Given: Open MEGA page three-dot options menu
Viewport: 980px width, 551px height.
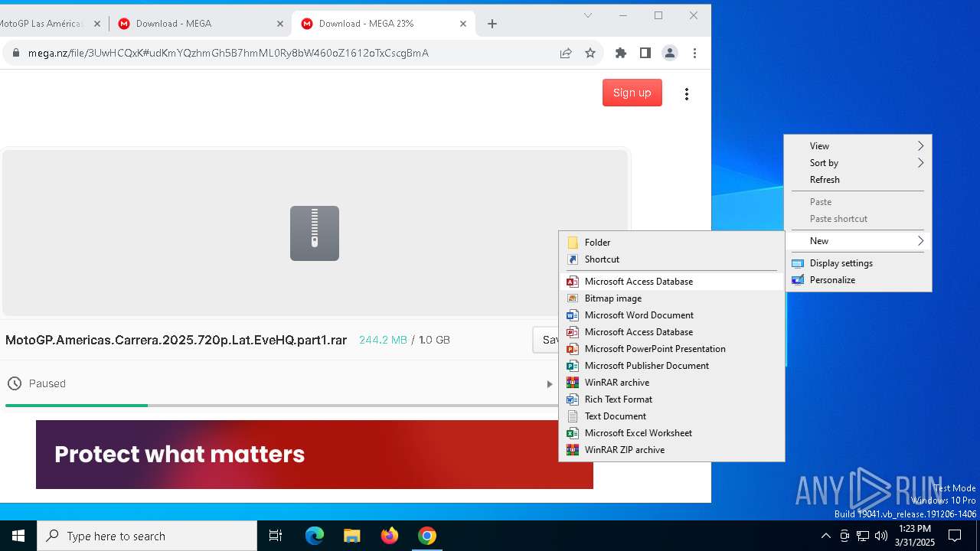Looking at the screenshot, I should pos(687,93).
